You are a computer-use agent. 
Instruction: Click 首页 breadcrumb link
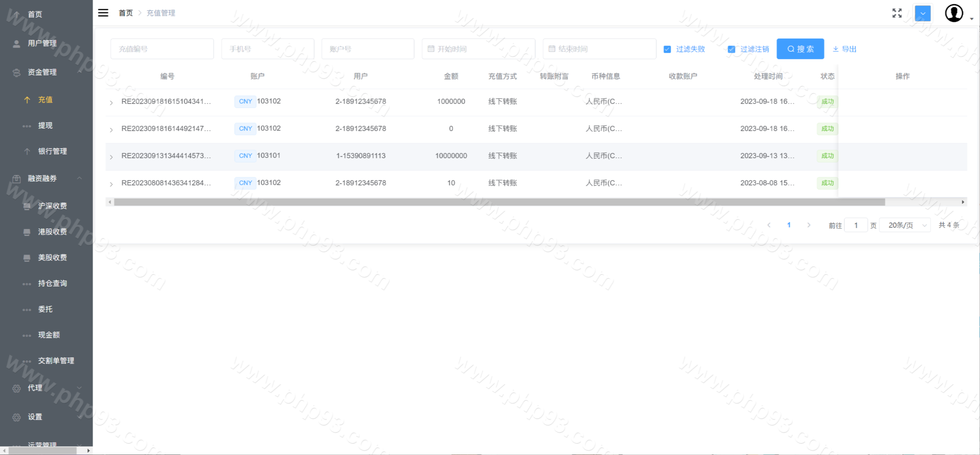coord(126,13)
